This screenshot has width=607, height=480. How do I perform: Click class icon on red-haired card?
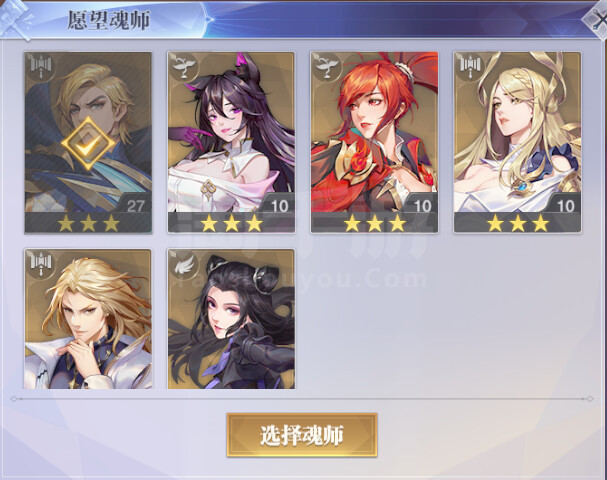[x=327, y=66]
